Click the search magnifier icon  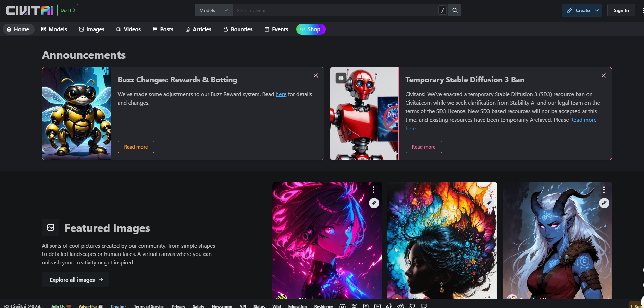coord(455,10)
